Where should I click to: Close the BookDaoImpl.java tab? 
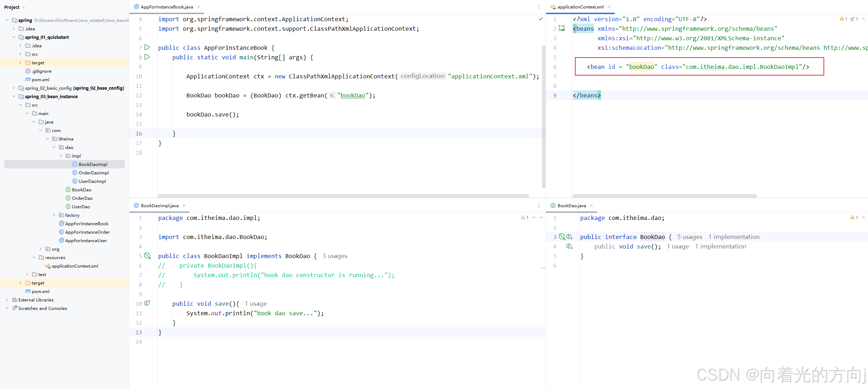click(184, 205)
